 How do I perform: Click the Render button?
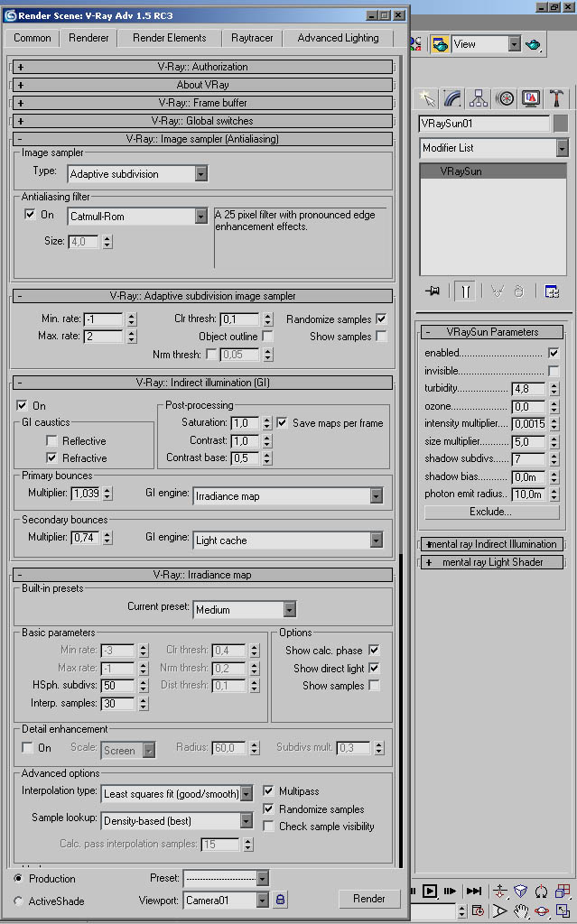(x=368, y=899)
